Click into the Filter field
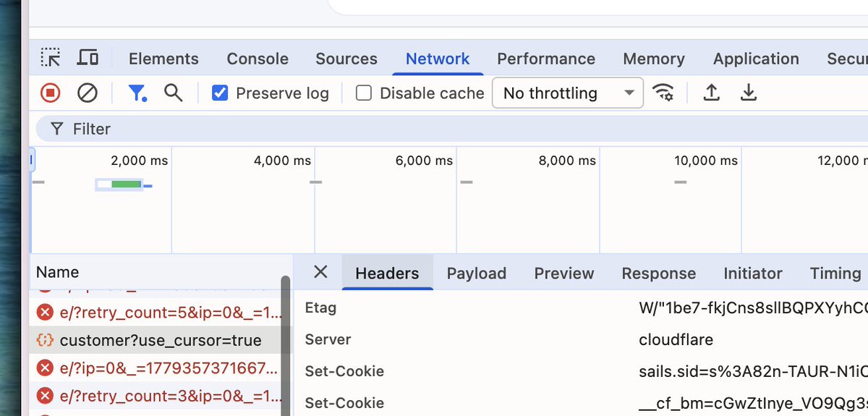 point(452,129)
